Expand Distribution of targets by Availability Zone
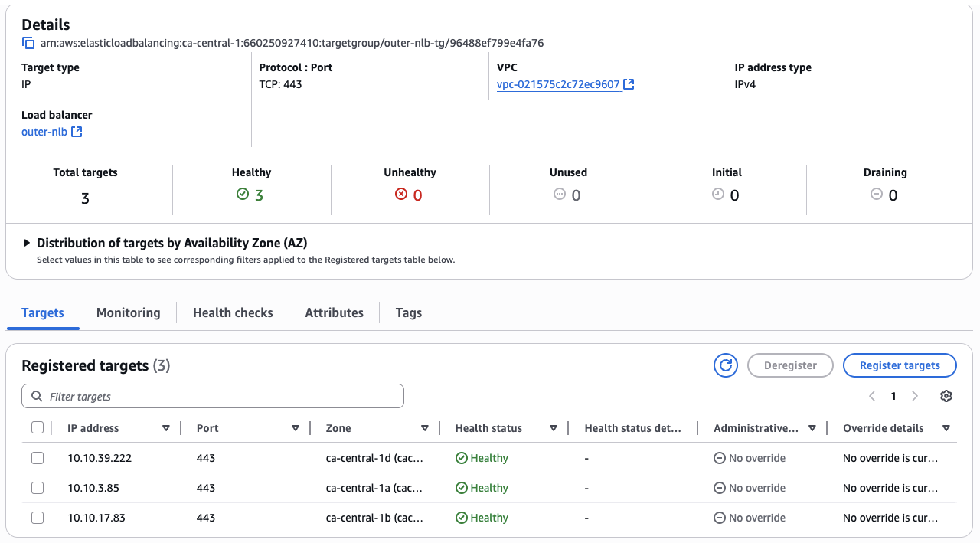 tap(28, 243)
